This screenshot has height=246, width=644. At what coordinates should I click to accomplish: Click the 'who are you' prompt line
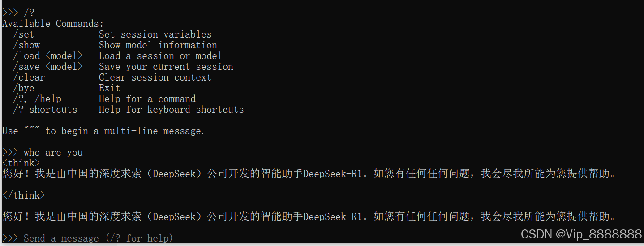43,153
